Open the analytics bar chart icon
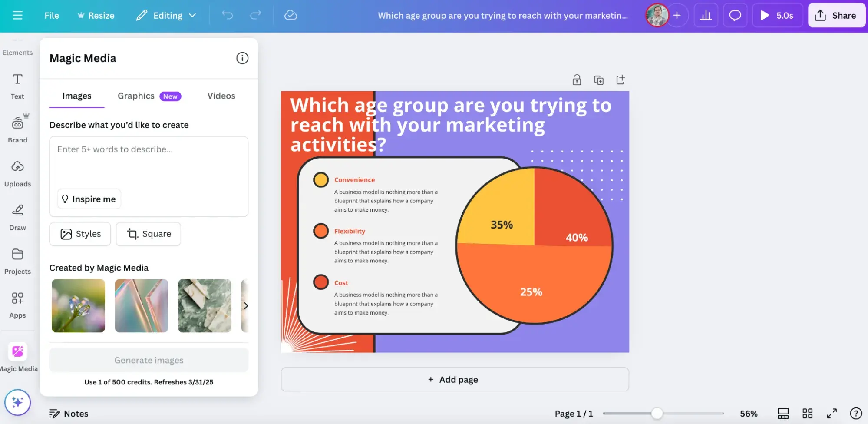 (706, 16)
